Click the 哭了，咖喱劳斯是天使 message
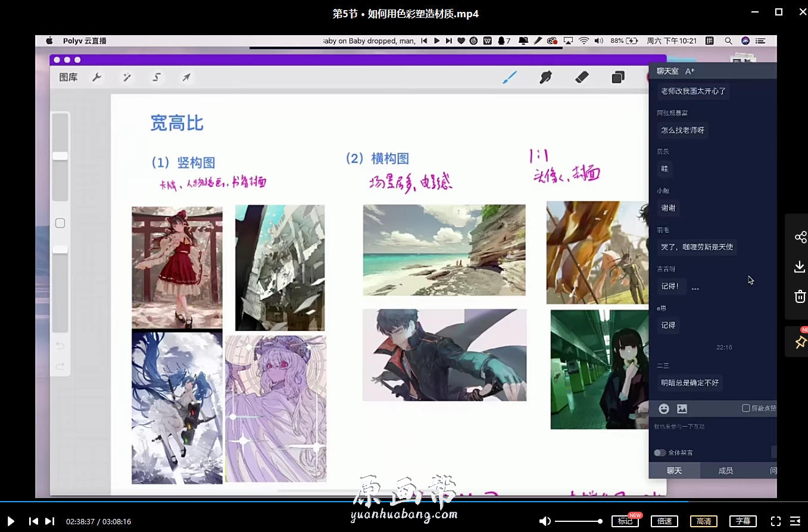 coord(697,247)
